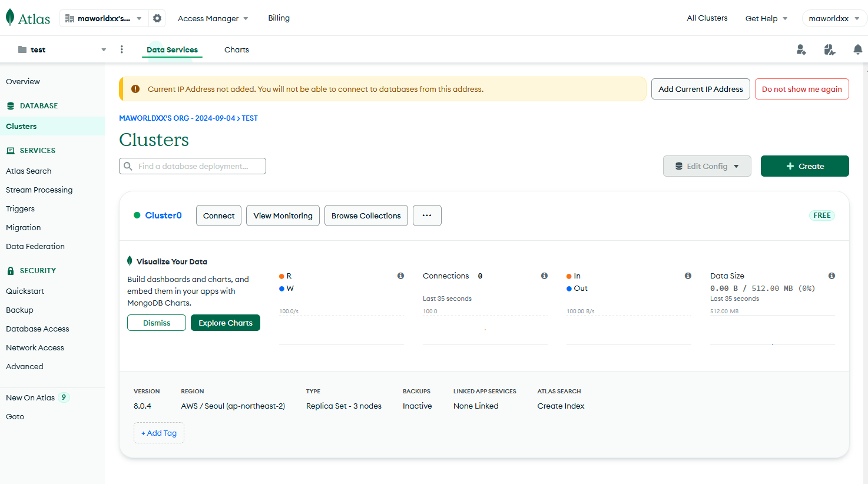Click the green Create button

point(805,166)
